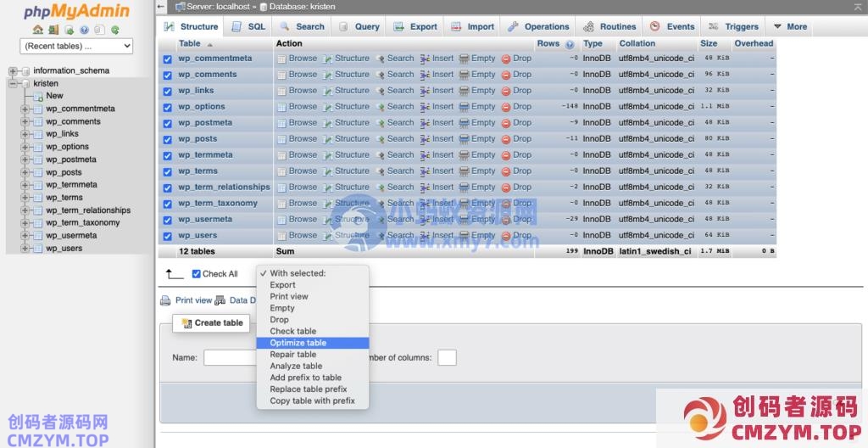The height and width of the screenshot is (448, 868).
Task: Click the Browse icon for wp_commentmeta
Action: 282,59
